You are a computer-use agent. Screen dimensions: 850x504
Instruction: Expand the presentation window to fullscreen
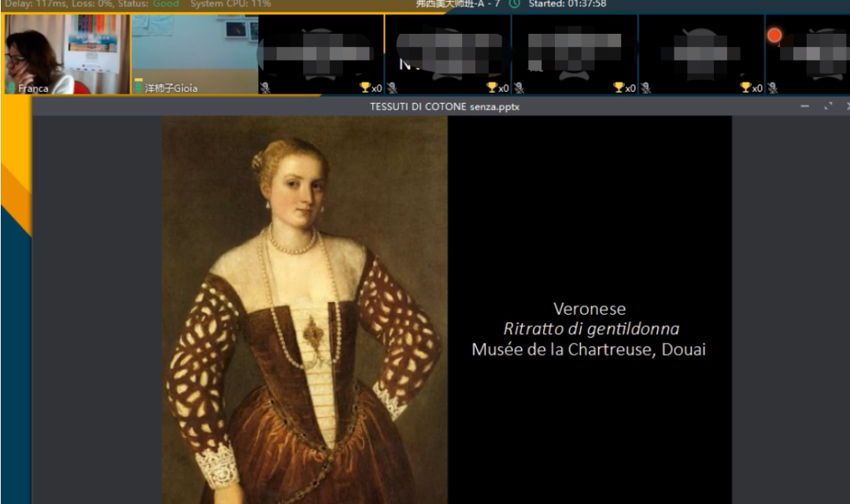[x=828, y=107]
